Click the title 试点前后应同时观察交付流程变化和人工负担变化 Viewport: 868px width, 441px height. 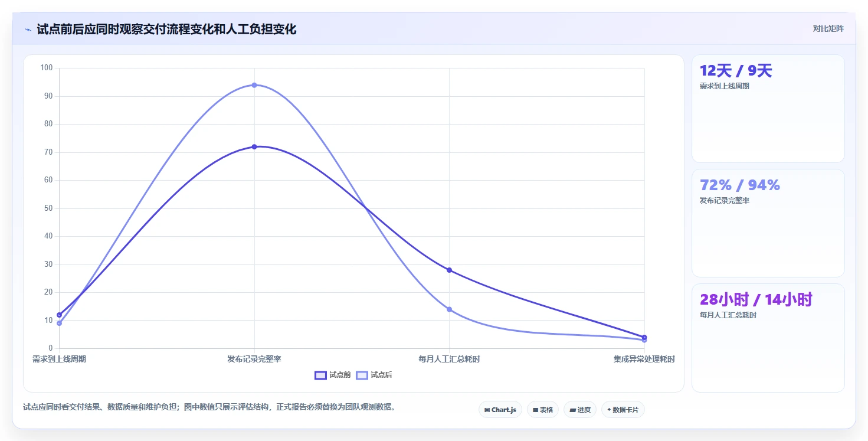(166, 30)
